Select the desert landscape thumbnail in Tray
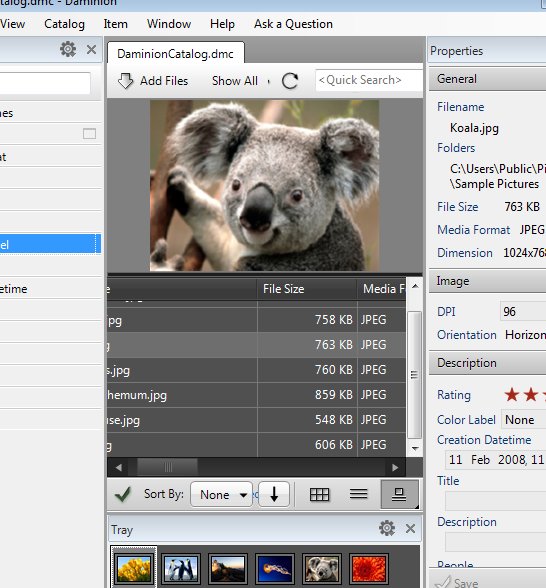 point(228,568)
